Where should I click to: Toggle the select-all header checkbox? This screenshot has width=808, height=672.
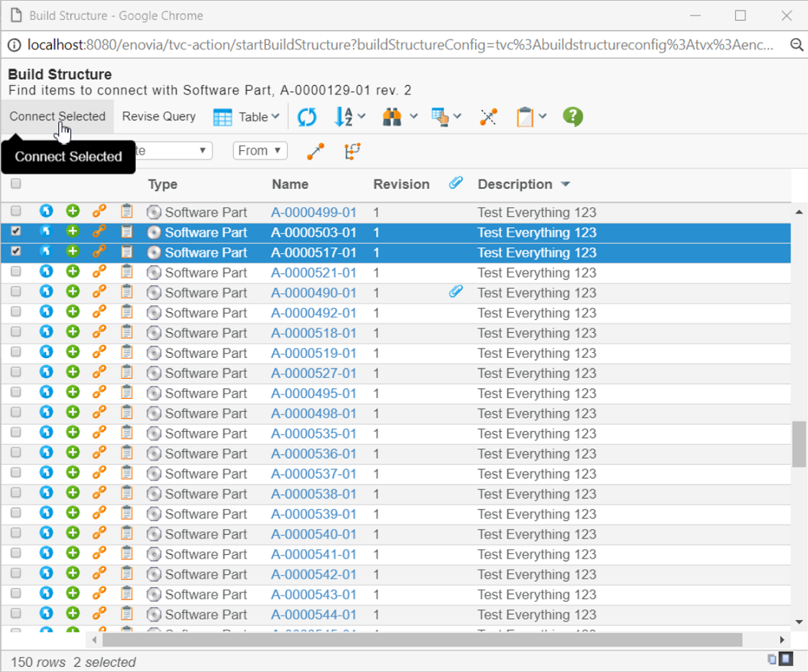pos(16,184)
